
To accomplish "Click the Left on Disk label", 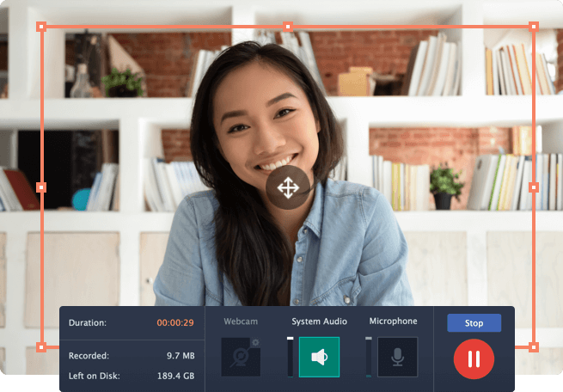I will click(x=94, y=376).
